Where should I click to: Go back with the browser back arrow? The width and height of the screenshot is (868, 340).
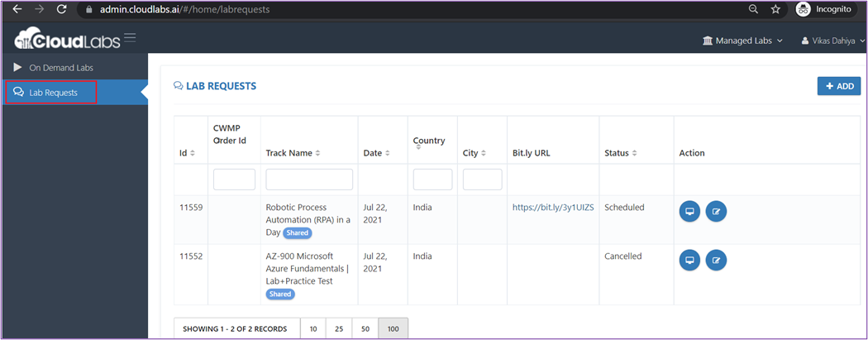tap(17, 9)
